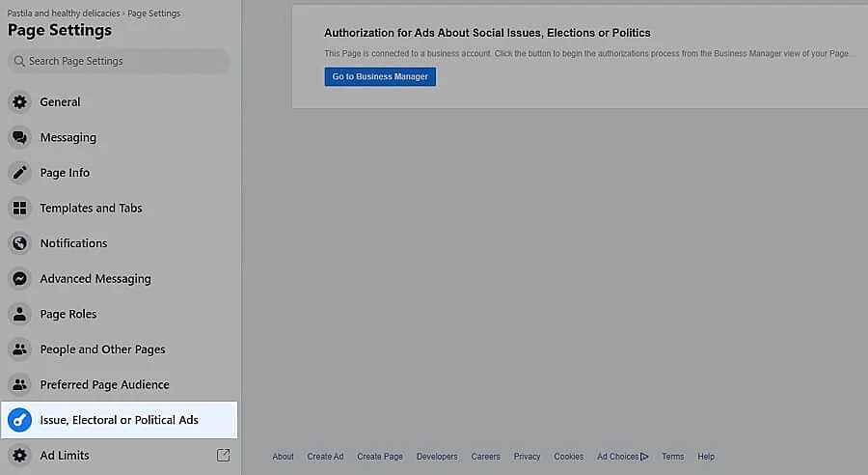
Task: Click the Messaging speech bubbles icon
Action: pos(19,138)
